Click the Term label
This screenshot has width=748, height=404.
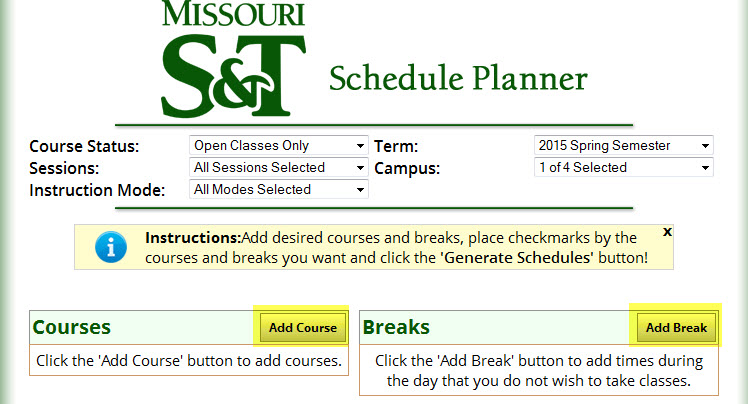tap(395, 146)
